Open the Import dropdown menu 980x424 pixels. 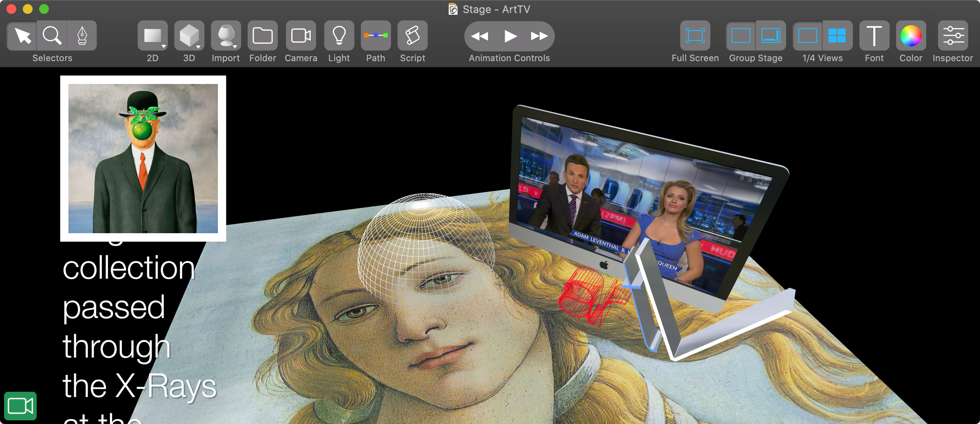pyautogui.click(x=226, y=36)
